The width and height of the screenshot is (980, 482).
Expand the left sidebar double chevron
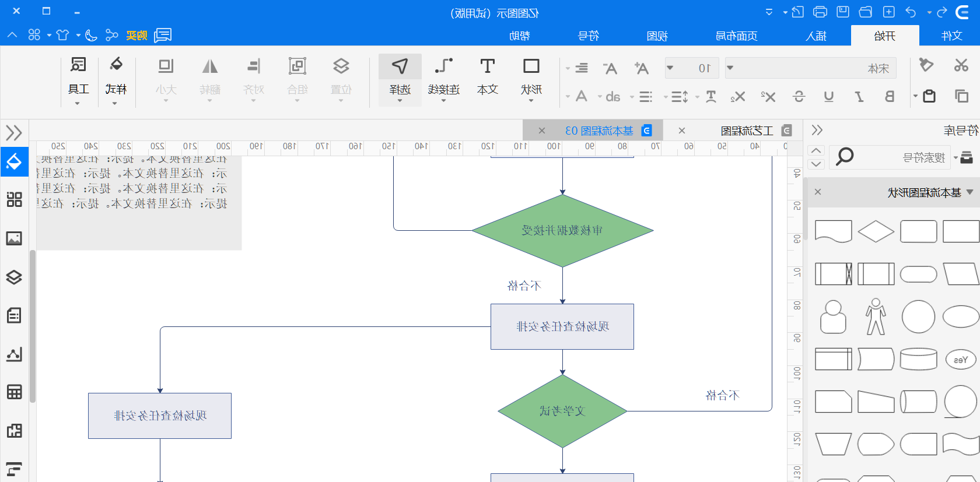[x=14, y=133]
